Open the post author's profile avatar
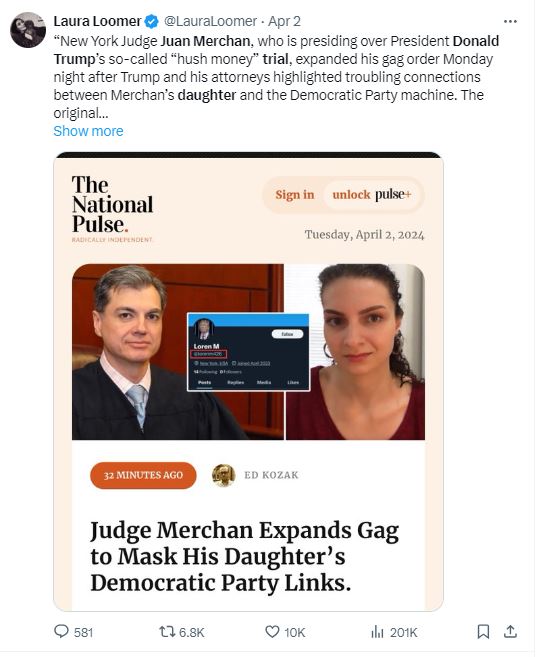 [28, 30]
